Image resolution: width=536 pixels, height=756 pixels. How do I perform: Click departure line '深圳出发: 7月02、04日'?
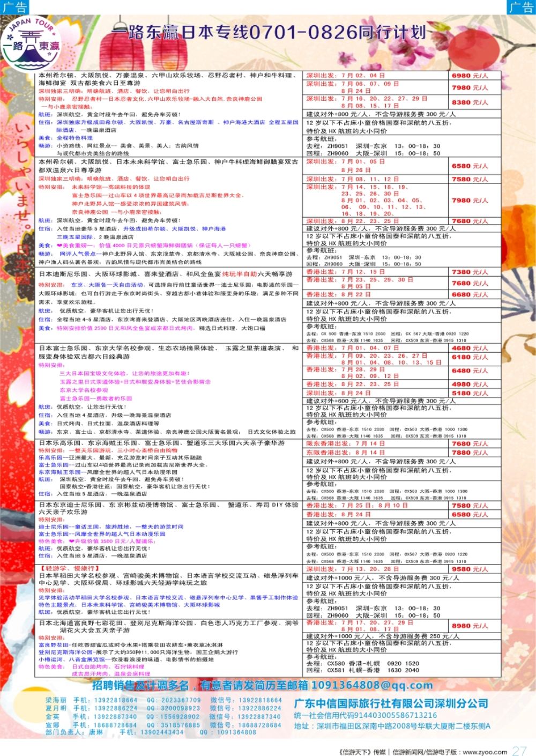346,76
